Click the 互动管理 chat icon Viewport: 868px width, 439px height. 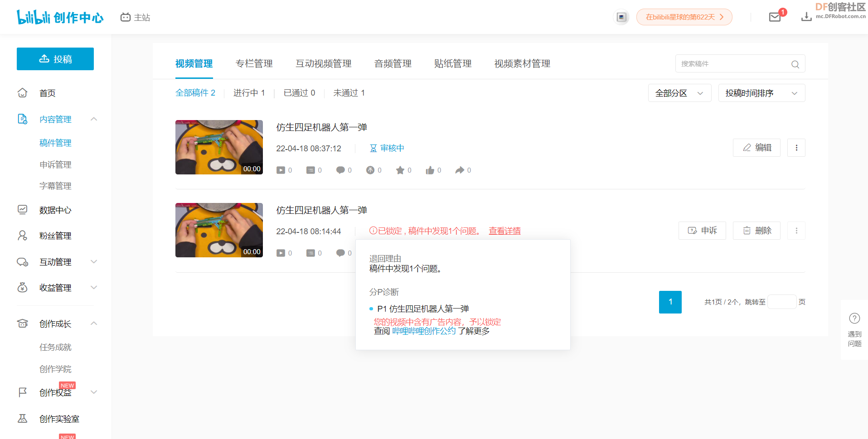click(x=22, y=262)
